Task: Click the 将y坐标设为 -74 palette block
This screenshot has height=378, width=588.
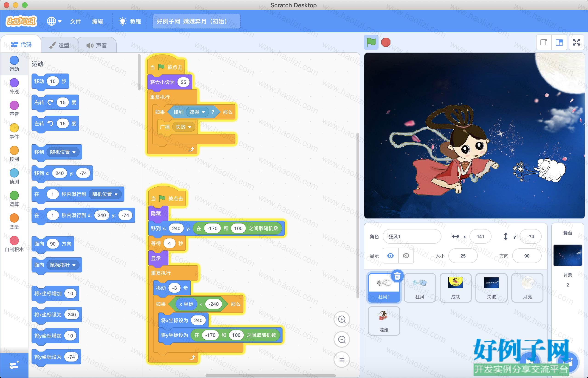Action: (56, 357)
